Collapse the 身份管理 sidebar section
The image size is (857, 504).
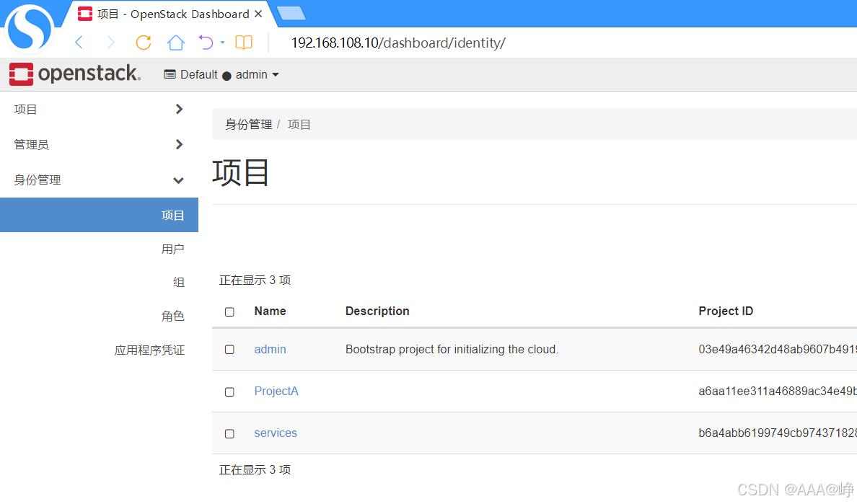coord(99,180)
